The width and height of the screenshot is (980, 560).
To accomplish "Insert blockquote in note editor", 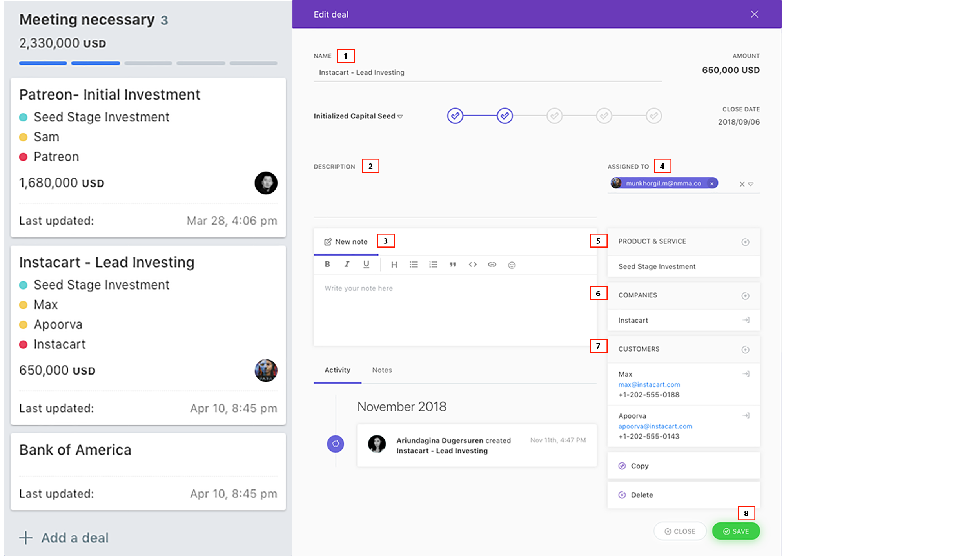I will (453, 265).
